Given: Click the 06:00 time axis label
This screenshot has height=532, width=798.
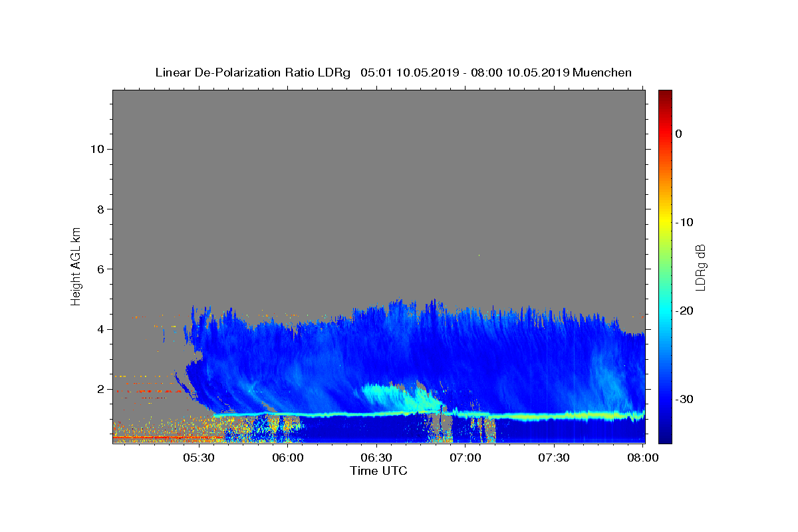Looking at the screenshot, I should [x=287, y=458].
